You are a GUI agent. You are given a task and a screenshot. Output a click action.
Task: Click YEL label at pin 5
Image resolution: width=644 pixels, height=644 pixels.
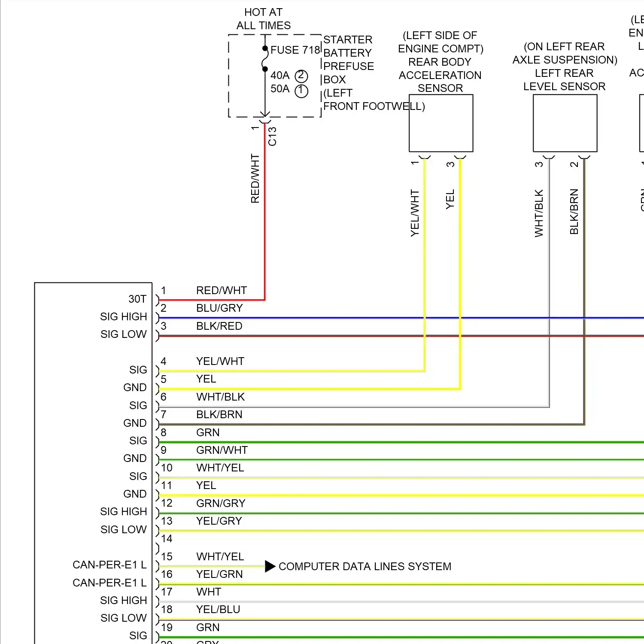[206, 379]
